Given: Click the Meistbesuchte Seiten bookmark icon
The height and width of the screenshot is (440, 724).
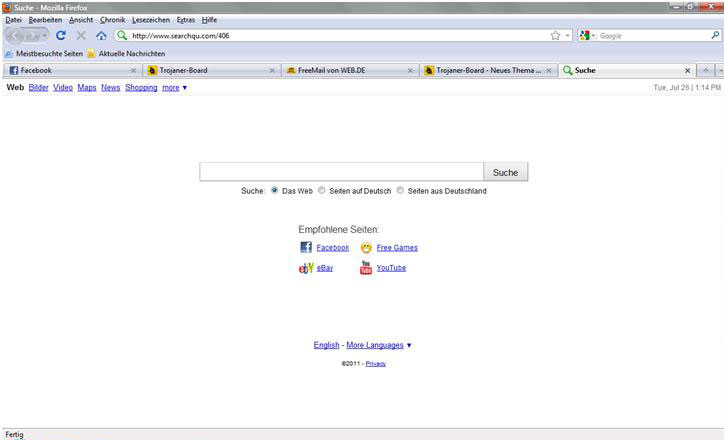Looking at the screenshot, I should tap(9, 54).
